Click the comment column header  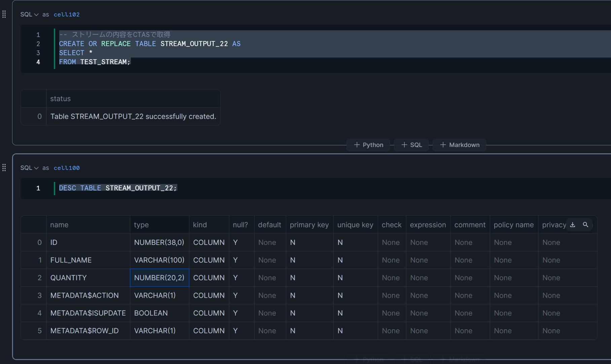pos(470,225)
